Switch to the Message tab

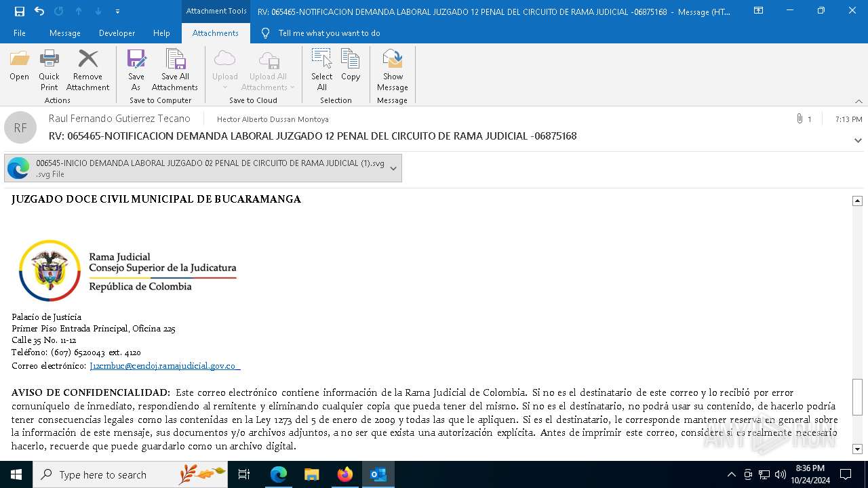[65, 33]
